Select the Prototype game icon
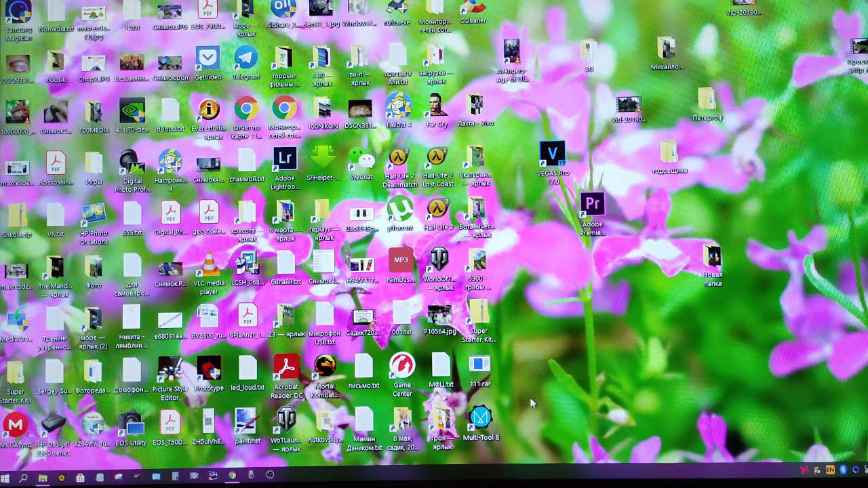Image resolution: width=868 pixels, height=488 pixels. click(x=208, y=369)
